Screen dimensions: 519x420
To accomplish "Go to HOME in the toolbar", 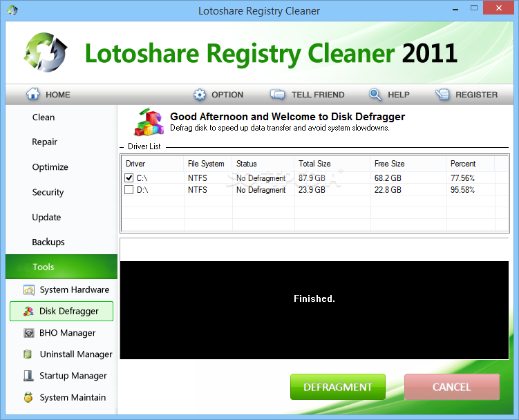I will pos(57,95).
